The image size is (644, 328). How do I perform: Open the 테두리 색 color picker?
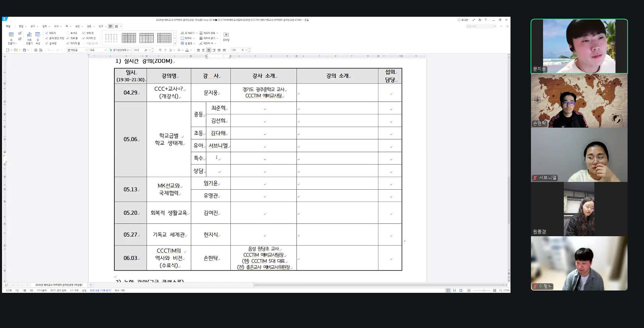pyautogui.click(x=208, y=43)
